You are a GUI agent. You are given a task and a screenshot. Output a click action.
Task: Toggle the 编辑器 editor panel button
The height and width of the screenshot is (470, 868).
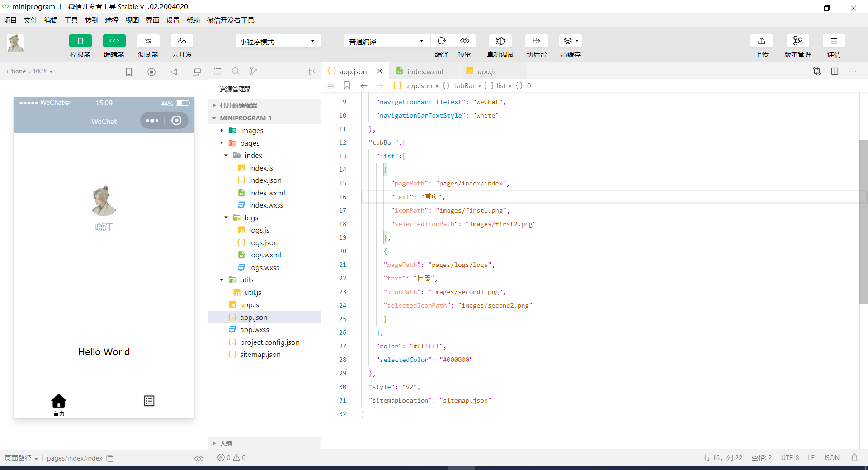114,41
